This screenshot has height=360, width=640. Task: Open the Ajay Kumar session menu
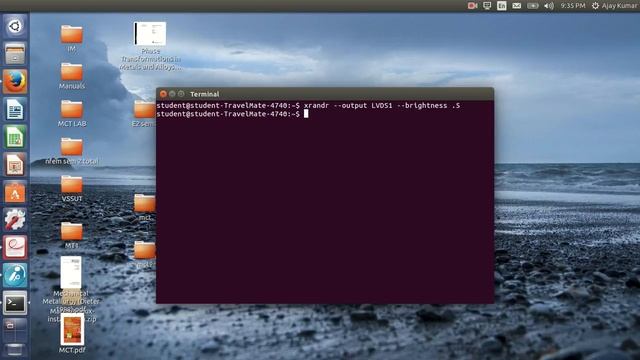tap(615, 6)
